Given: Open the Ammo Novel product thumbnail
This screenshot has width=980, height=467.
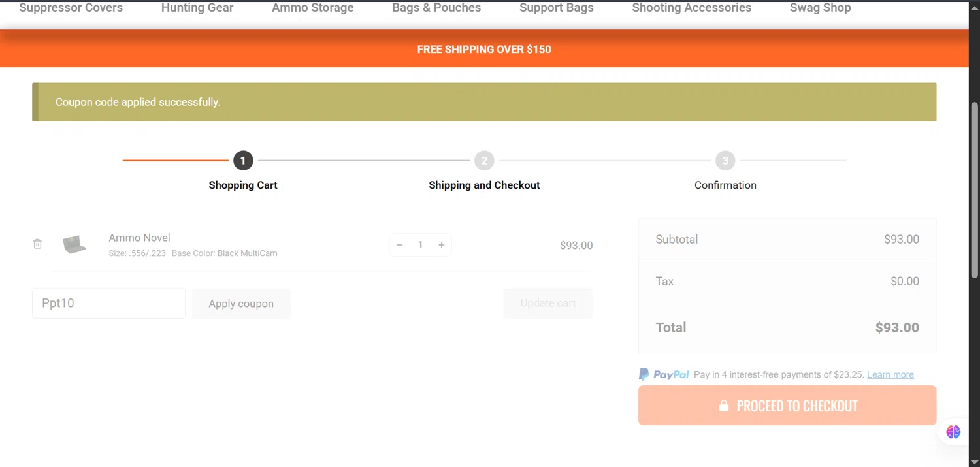Looking at the screenshot, I should (x=74, y=245).
